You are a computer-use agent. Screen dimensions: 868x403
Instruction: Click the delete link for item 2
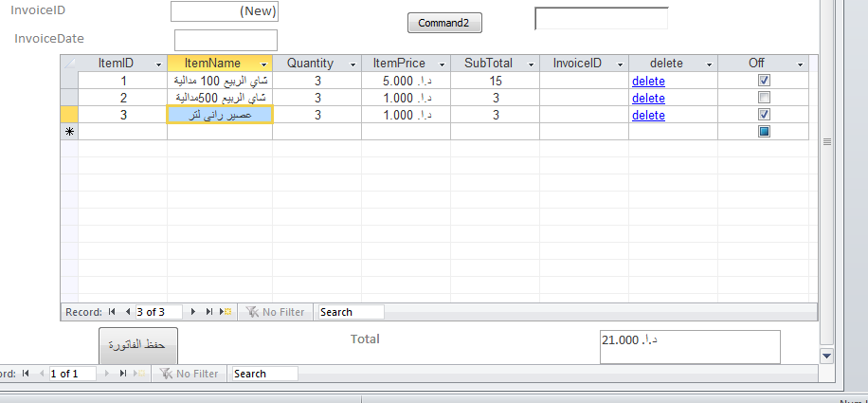(x=648, y=98)
